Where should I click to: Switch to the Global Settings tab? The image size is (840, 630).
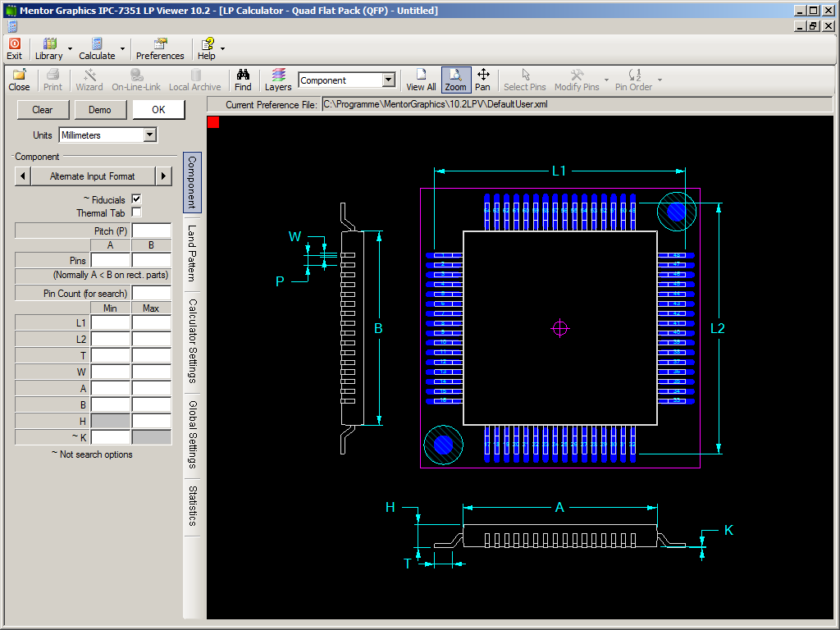tap(192, 435)
